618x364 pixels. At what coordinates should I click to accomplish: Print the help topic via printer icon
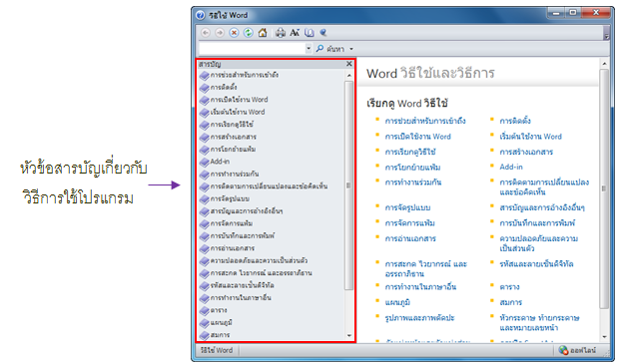[281, 33]
